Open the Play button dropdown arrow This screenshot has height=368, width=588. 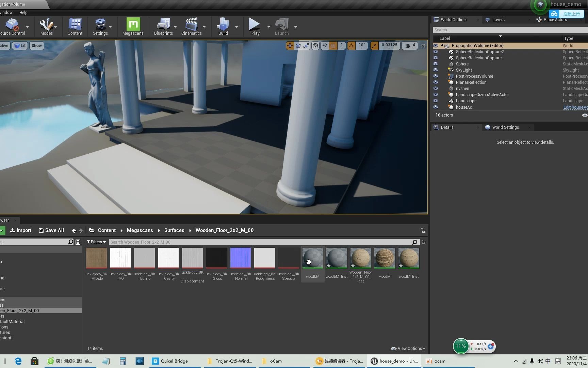click(x=268, y=26)
